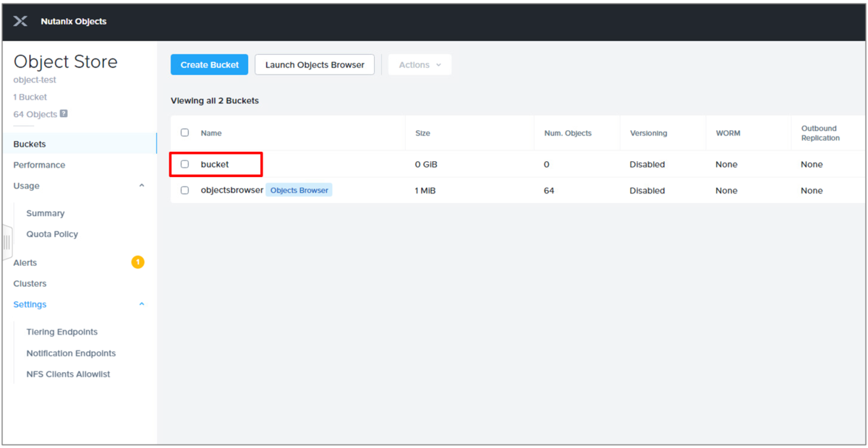868x448 pixels.
Task: Sort by the Size column header
Action: 422,133
